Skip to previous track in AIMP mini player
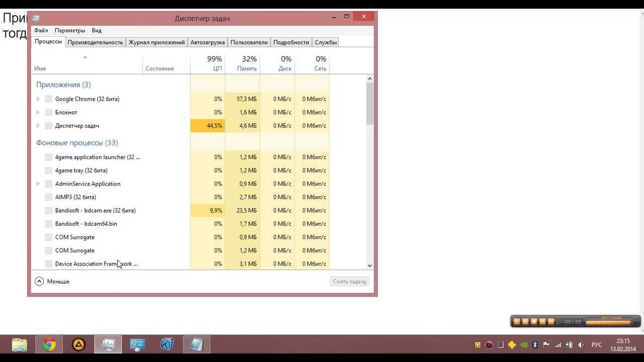The image size is (644, 362). pos(542,321)
